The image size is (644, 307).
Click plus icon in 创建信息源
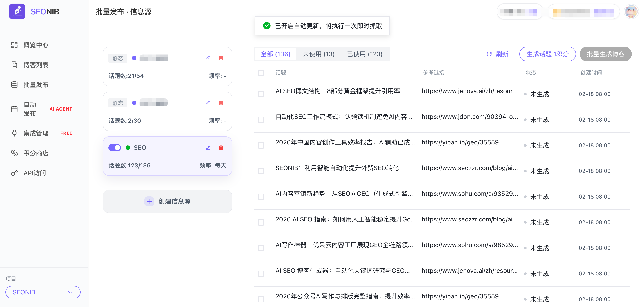pos(149,201)
